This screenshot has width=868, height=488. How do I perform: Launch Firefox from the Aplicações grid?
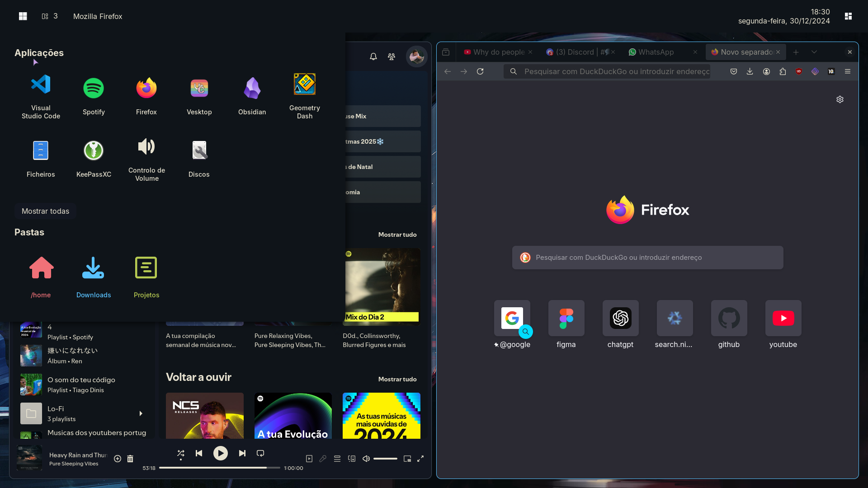(146, 96)
